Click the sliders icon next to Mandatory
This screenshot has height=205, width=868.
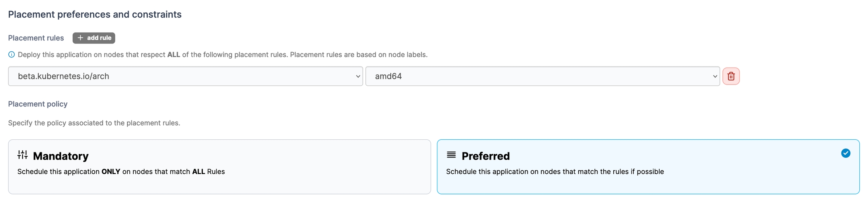[x=23, y=155]
